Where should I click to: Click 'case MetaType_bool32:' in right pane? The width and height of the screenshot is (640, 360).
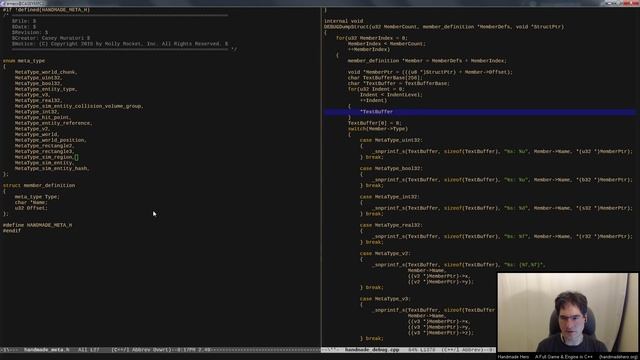tap(391, 169)
